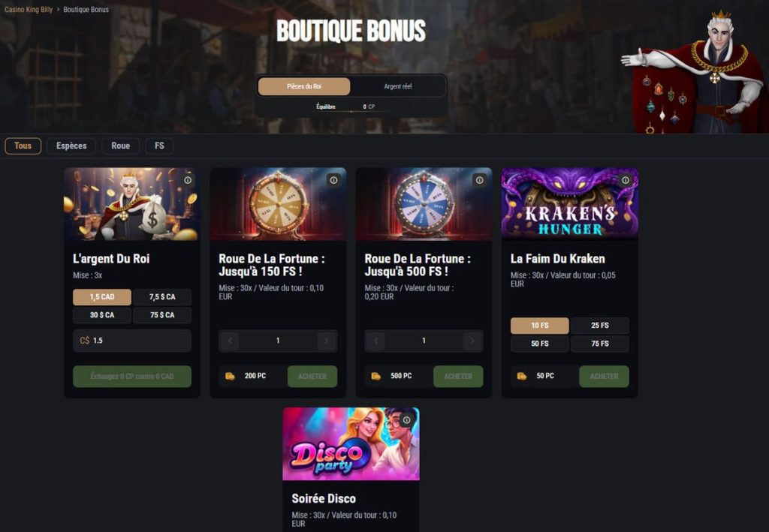Click the C$ 1.5 amount input field

tap(132, 341)
